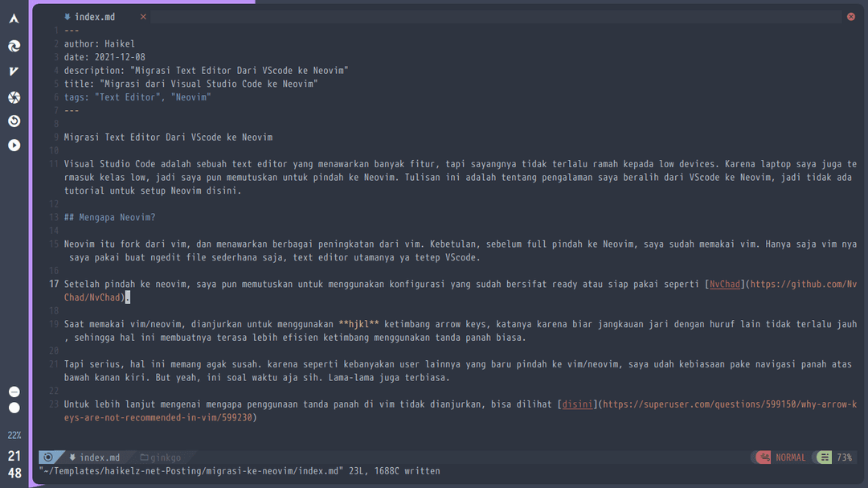Click the "date: 2021-12-08" frontmatter line
This screenshot has width=868, height=488.
[104, 57]
